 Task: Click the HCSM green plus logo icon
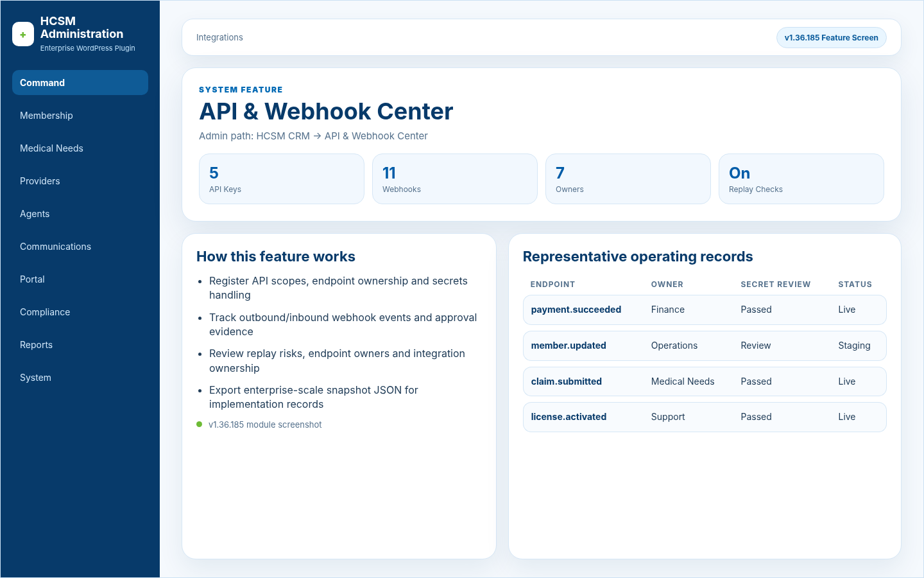(23, 35)
